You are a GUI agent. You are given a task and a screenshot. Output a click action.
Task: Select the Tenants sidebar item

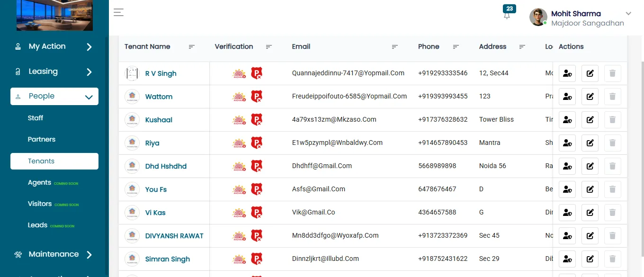point(54,161)
